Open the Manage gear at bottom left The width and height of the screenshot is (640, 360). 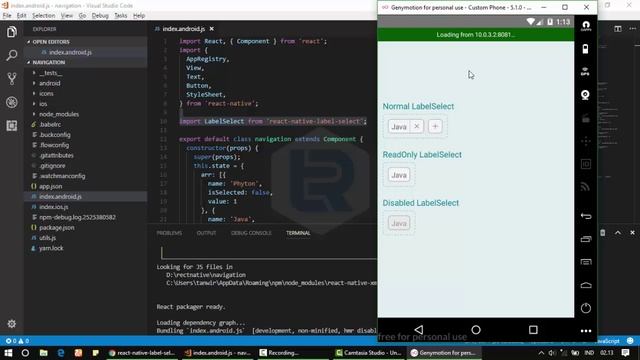tap(11, 324)
